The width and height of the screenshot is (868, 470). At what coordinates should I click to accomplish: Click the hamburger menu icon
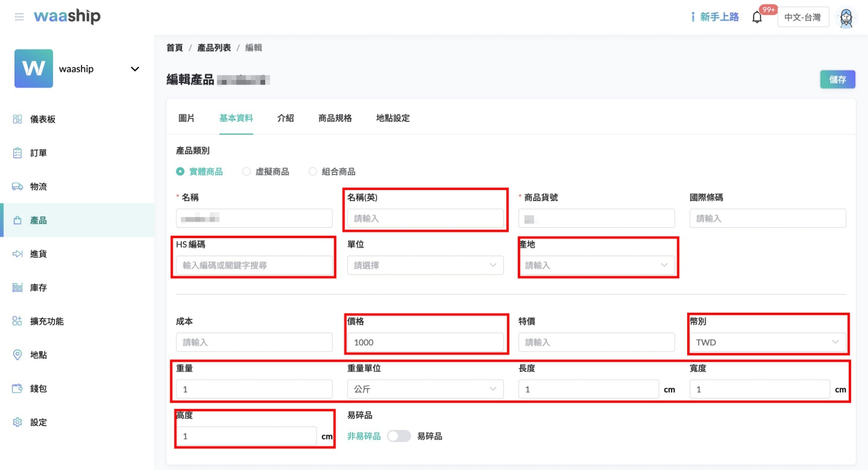click(19, 17)
